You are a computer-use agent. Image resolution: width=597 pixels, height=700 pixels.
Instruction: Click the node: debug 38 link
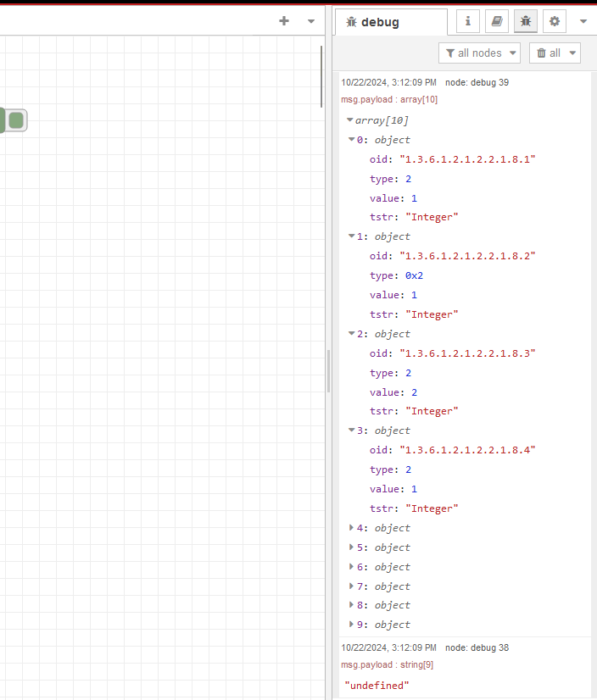[477, 647]
